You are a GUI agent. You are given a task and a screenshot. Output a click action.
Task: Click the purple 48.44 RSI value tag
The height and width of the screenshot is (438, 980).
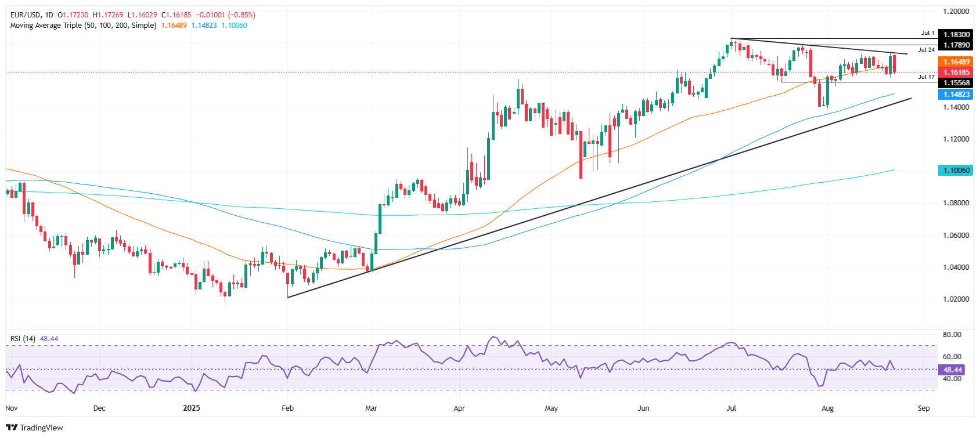953,370
